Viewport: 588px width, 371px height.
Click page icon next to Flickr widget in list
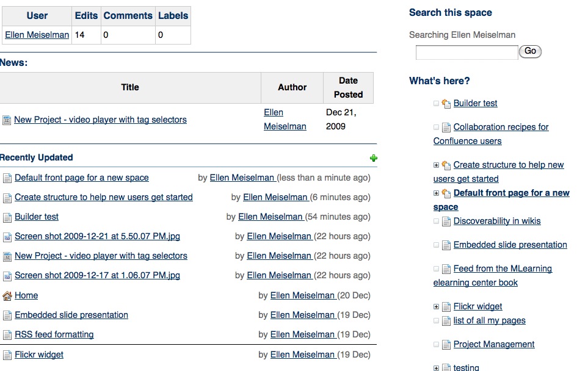tap(7, 355)
